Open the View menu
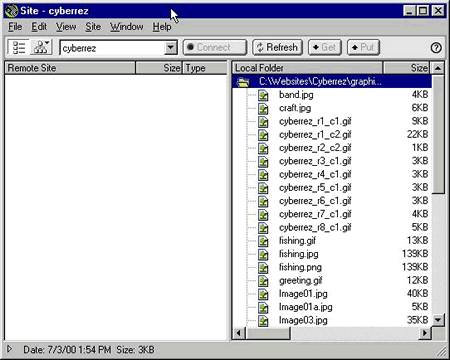The height and width of the screenshot is (360, 450). click(66, 27)
